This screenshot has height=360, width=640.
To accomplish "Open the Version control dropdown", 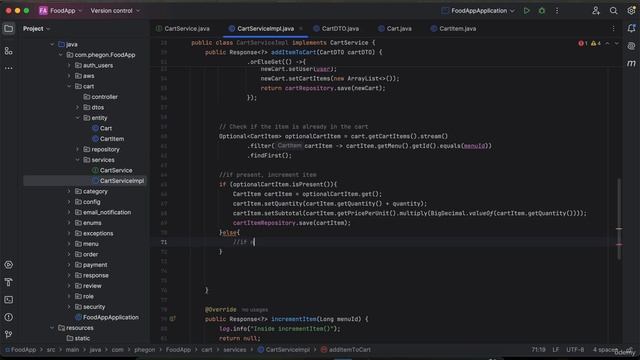I will point(115,11).
